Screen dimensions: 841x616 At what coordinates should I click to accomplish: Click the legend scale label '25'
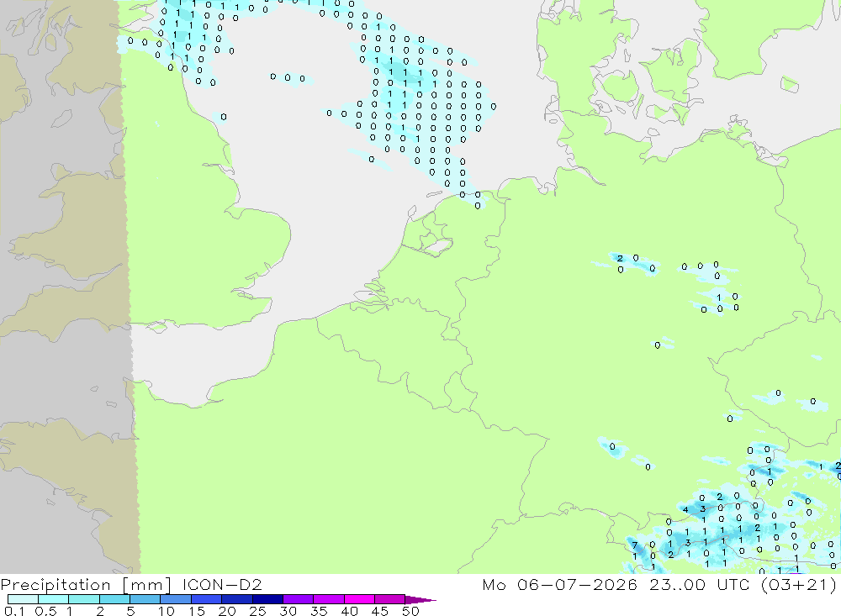[x=257, y=611]
